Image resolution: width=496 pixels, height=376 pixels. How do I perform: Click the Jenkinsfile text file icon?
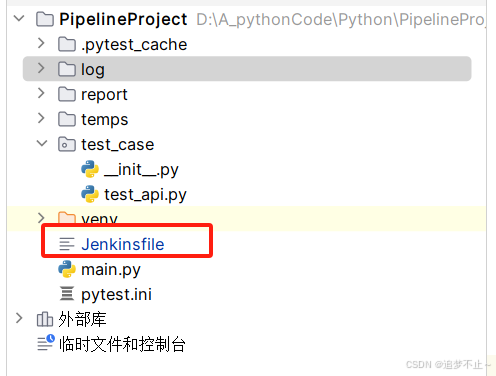pyautogui.click(x=67, y=244)
